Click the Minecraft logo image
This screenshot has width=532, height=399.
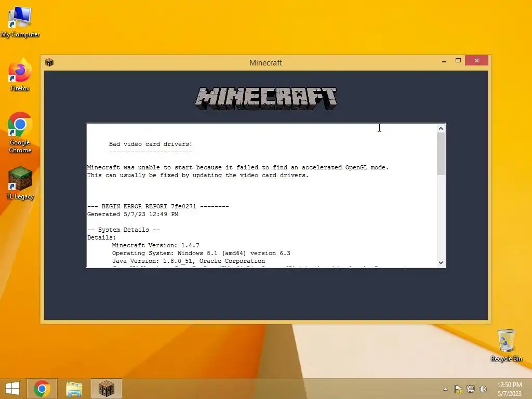tap(266, 98)
